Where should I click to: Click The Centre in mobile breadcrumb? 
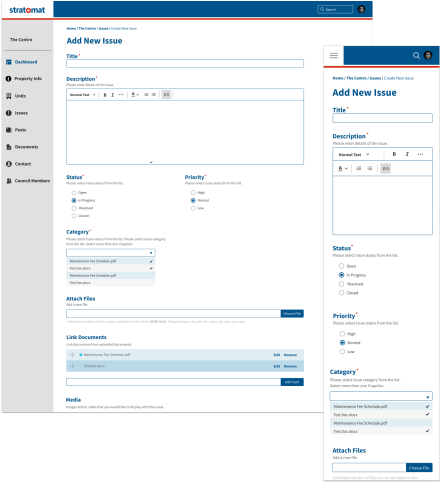[x=357, y=78]
